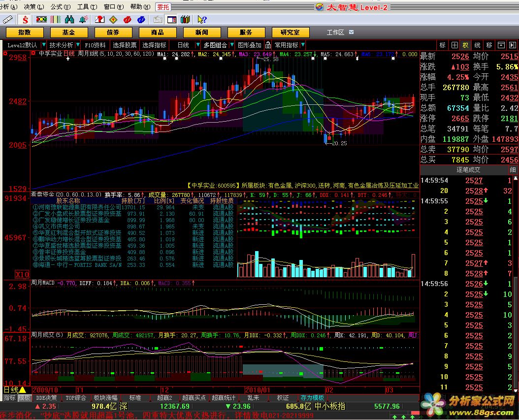This screenshot has height=420, width=519.
Task: Click the collapse panel window icon
Action: (501, 45)
